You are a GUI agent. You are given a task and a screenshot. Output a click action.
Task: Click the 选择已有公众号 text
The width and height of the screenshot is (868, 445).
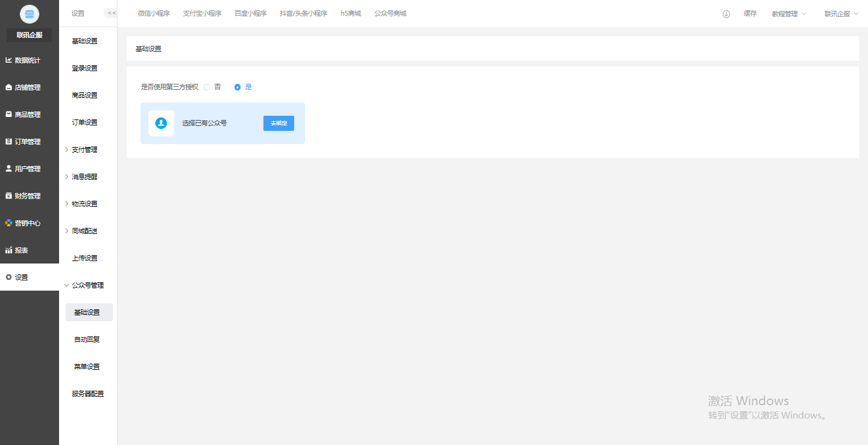[204, 123]
